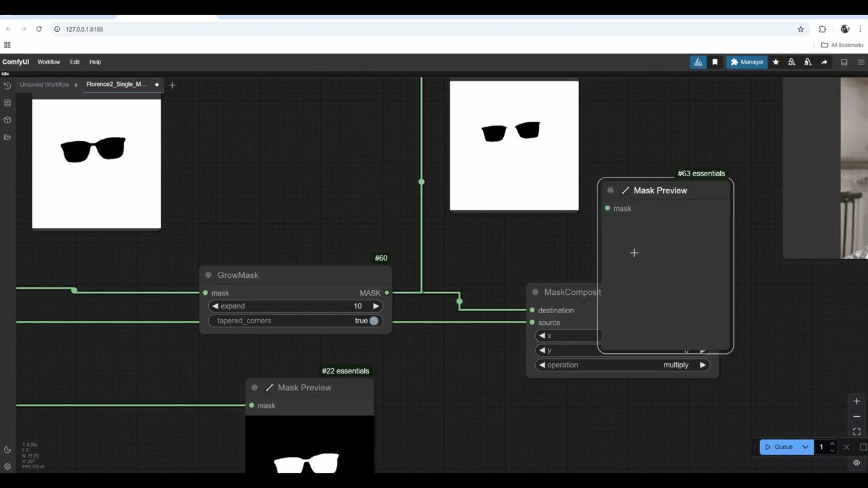Toggle dark theme moon icon
868x488 pixels.
(7, 449)
